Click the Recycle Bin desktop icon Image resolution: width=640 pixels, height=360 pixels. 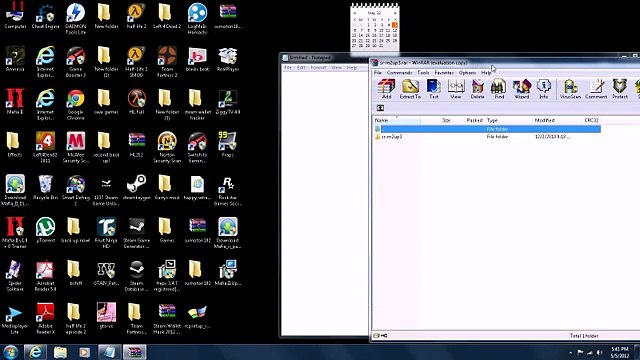pos(45,188)
